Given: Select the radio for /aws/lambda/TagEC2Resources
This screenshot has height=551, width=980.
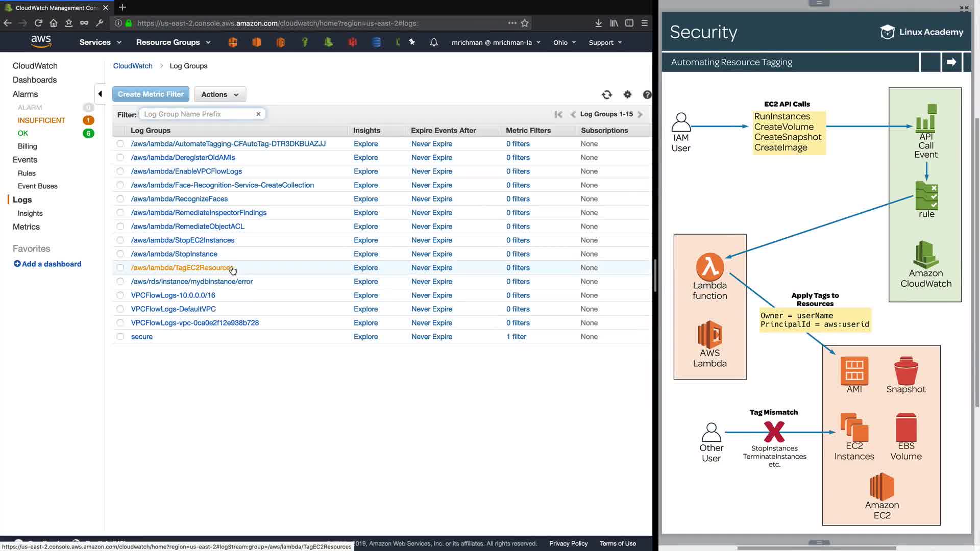Looking at the screenshot, I should click(120, 268).
